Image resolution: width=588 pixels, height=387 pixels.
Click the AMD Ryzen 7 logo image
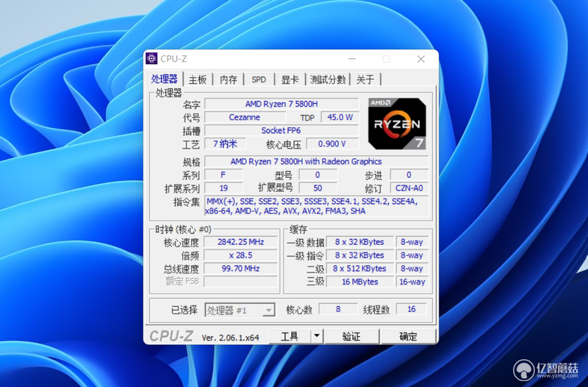[x=397, y=124]
